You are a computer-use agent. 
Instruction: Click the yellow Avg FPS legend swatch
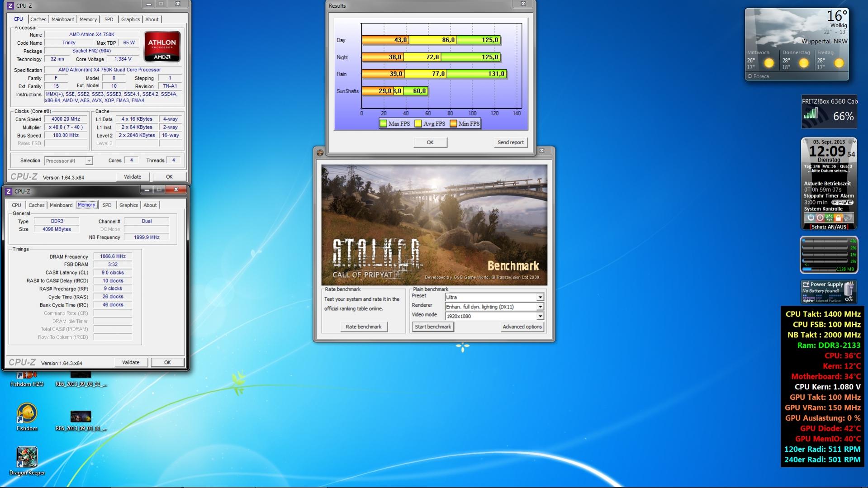418,123
